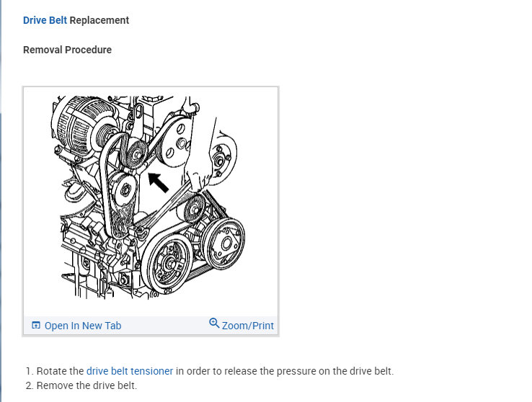Click step 1 text about releasing pressure
Viewport: 532px width, 402px height.
[x=215, y=371]
